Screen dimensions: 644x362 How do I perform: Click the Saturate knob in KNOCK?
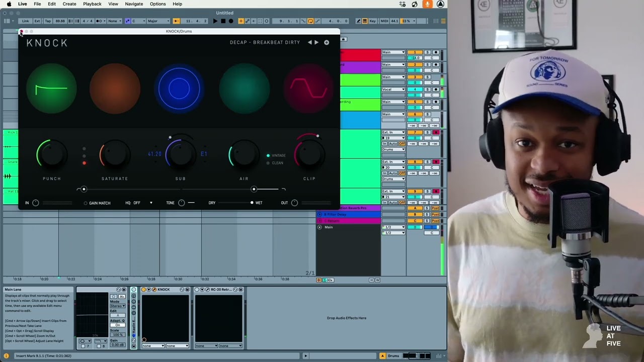click(115, 155)
